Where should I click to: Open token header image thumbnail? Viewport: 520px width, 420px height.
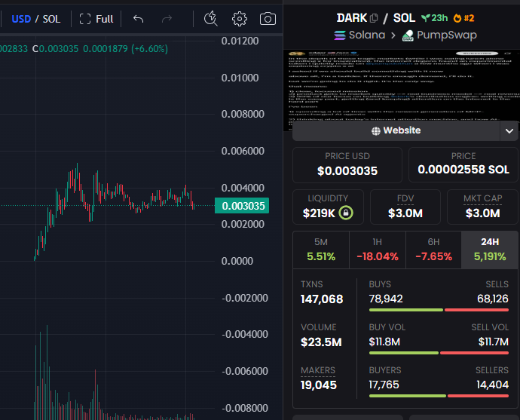[402, 86]
